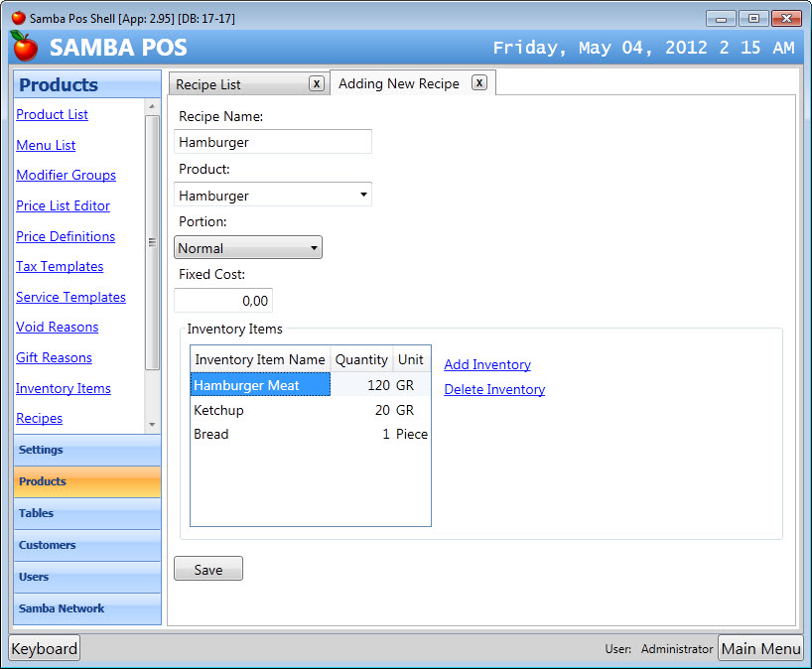
Task: Click the Quantity column header
Action: tap(361, 359)
